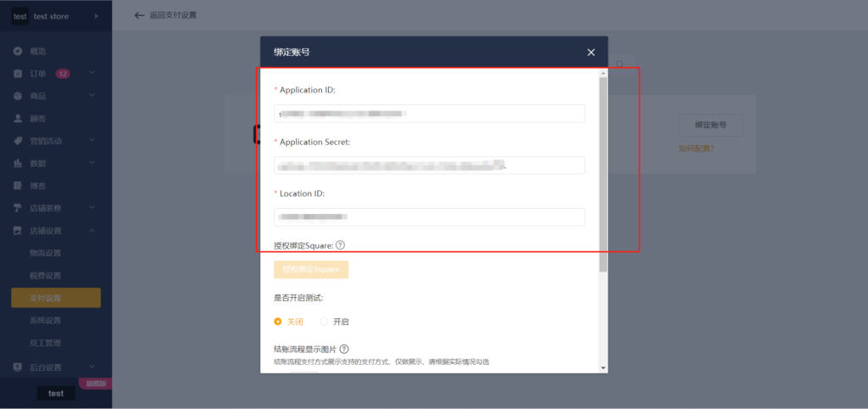Image resolution: width=868 pixels, height=409 pixels.
Task: Expand the 数据 menu chevron
Action: [x=92, y=163]
